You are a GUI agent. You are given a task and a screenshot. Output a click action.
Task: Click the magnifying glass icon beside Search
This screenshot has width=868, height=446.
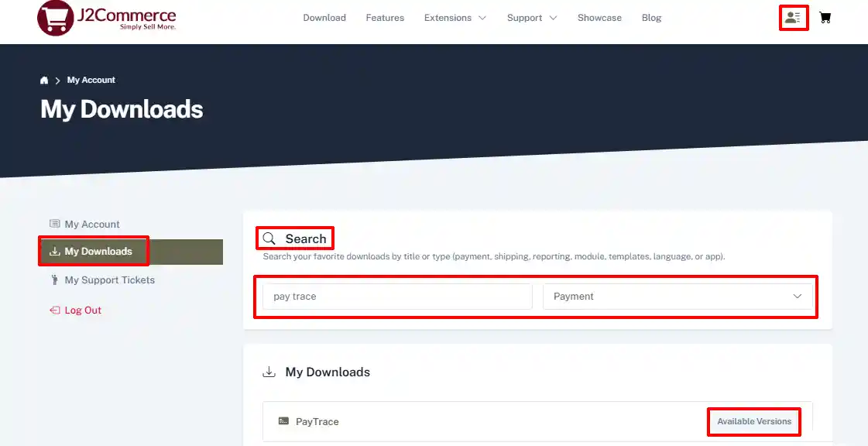(269, 238)
